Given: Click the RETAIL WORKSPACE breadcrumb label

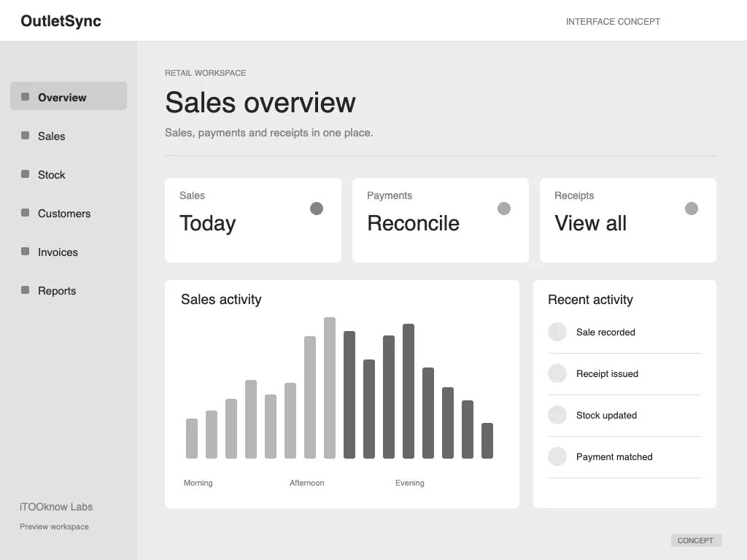Looking at the screenshot, I should pyautogui.click(x=205, y=73).
